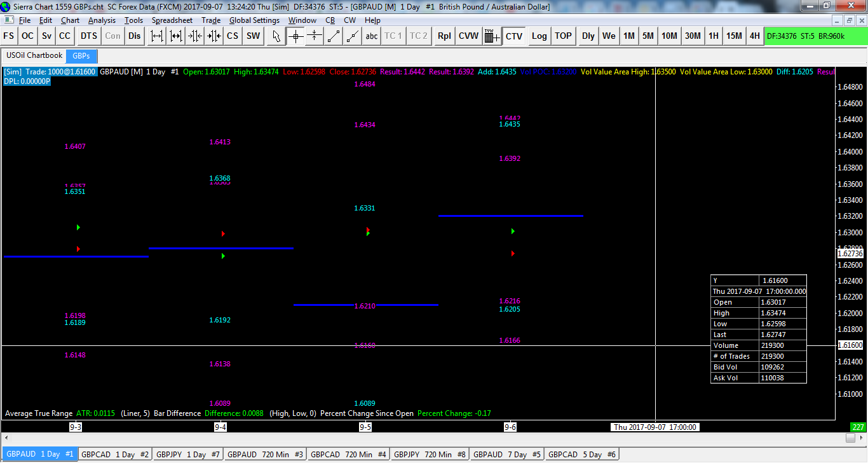Set chart timeframe to 1M
The height and width of the screenshot is (463, 868).
(x=629, y=36)
